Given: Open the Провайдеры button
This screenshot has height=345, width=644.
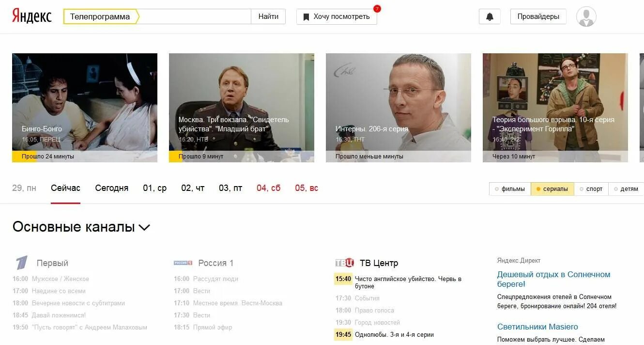Looking at the screenshot, I should click(x=538, y=16).
